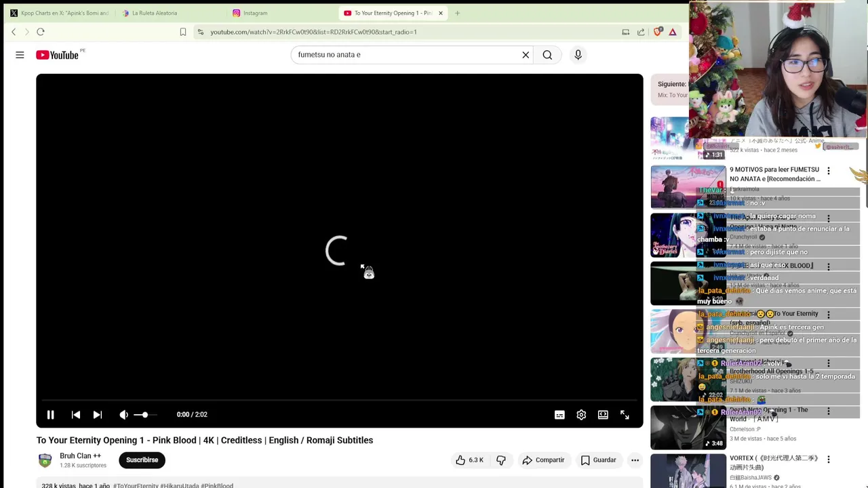Open options for the VORTEX video
This screenshot has width=868, height=488.
click(x=828, y=460)
